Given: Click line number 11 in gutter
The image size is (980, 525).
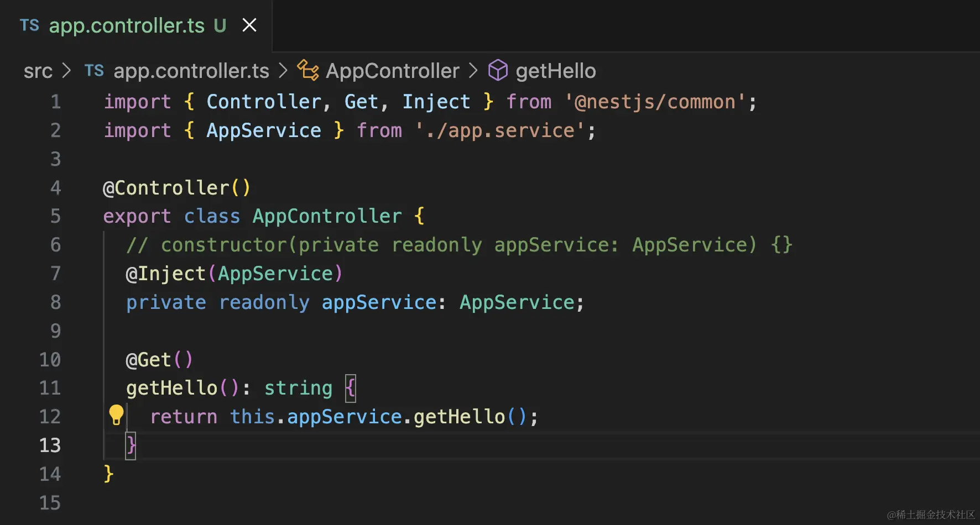Looking at the screenshot, I should [50, 388].
